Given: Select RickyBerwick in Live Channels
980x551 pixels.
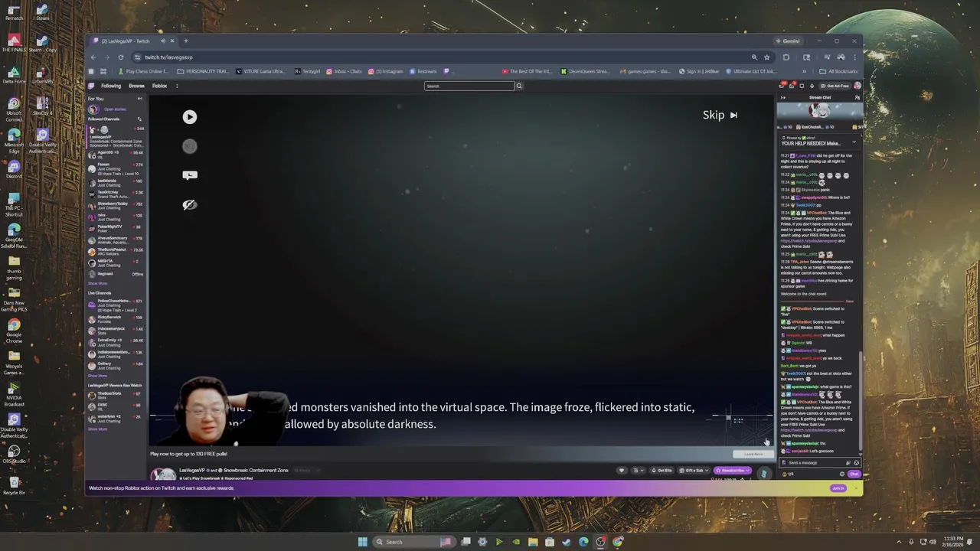Looking at the screenshot, I should (116, 319).
